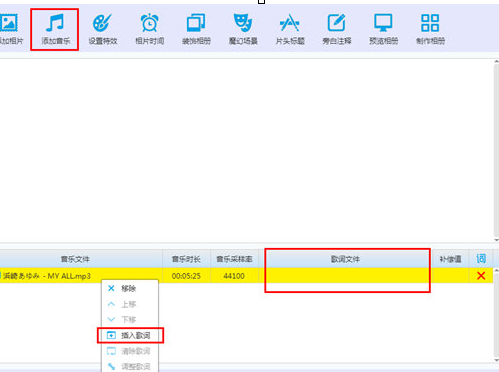This screenshot has height=372, width=499.
Task: Open the 添加音乐 (add music) tool
Action: (55, 29)
